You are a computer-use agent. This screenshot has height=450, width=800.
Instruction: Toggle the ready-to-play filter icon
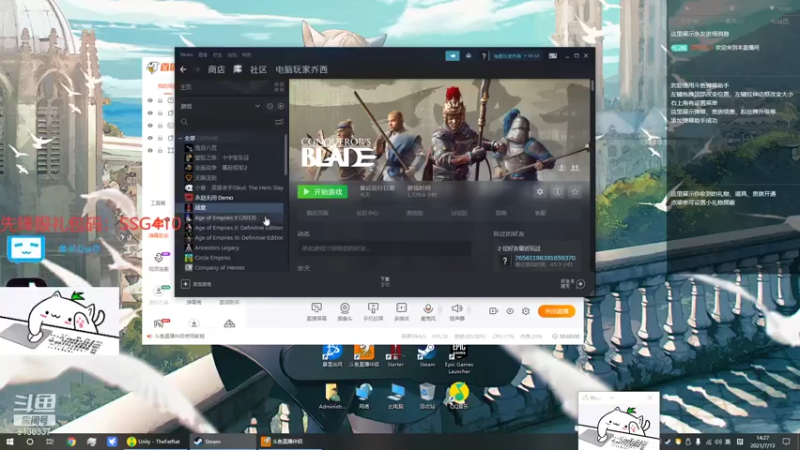pos(281,106)
